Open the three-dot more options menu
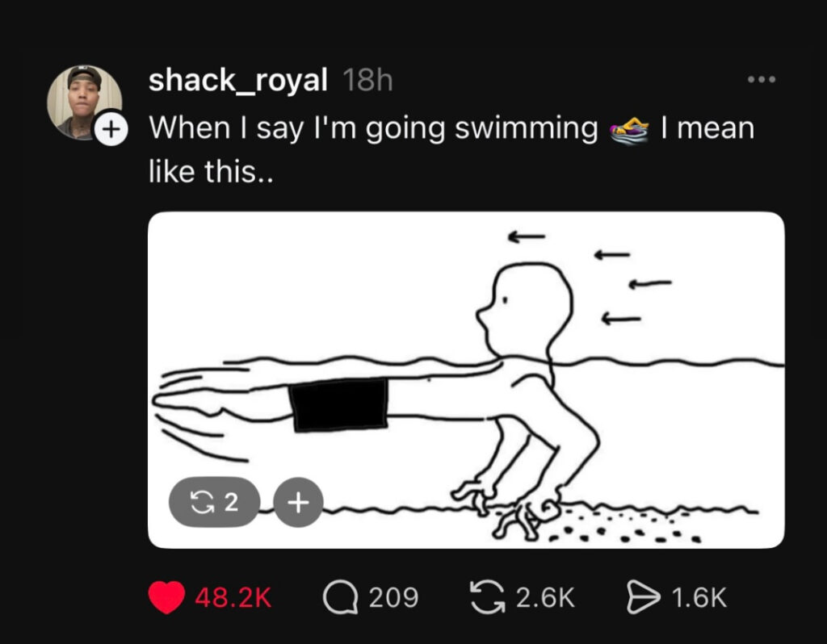This screenshot has width=827, height=644. click(x=761, y=80)
